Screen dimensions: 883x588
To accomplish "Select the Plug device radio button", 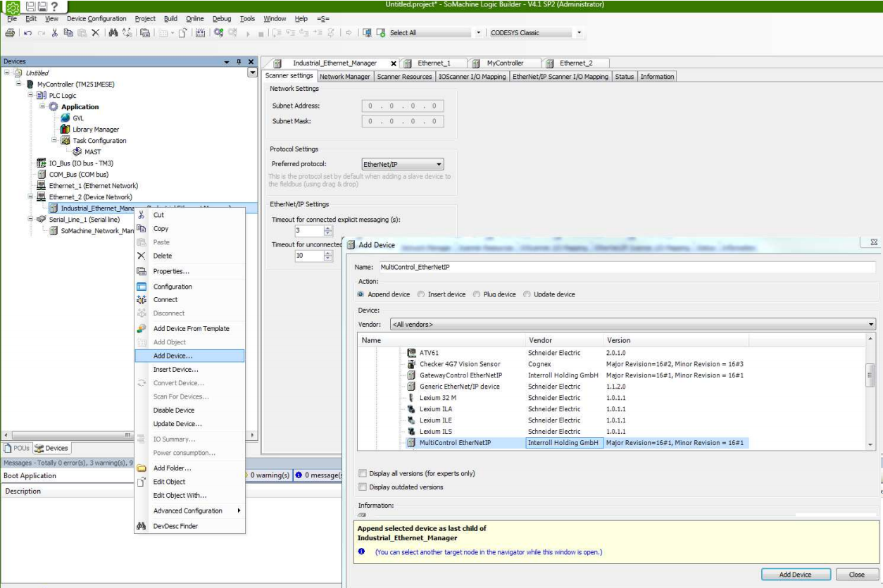I will click(477, 294).
